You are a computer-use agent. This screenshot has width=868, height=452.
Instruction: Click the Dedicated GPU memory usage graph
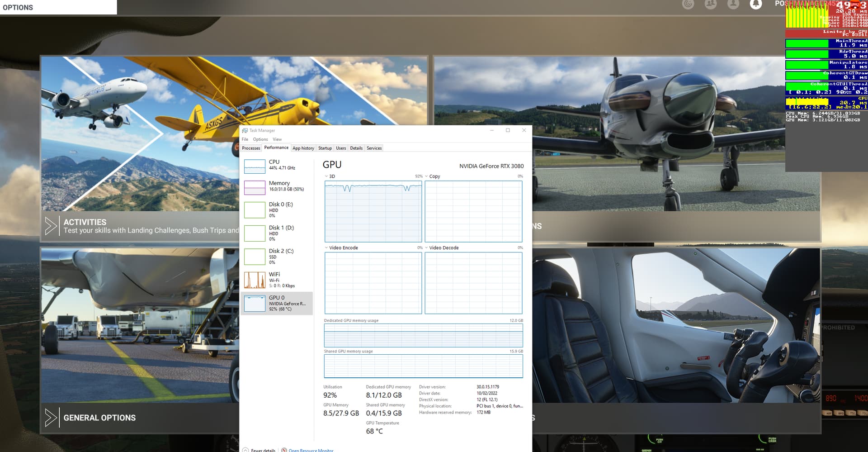click(x=423, y=335)
